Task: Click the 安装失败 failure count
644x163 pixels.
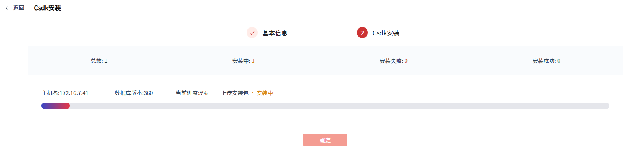Action: pos(393,61)
